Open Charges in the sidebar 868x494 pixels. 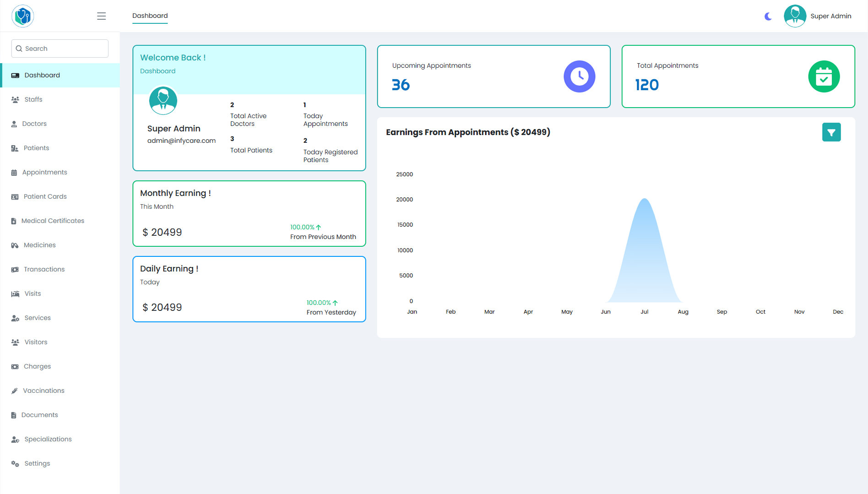click(x=60, y=366)
